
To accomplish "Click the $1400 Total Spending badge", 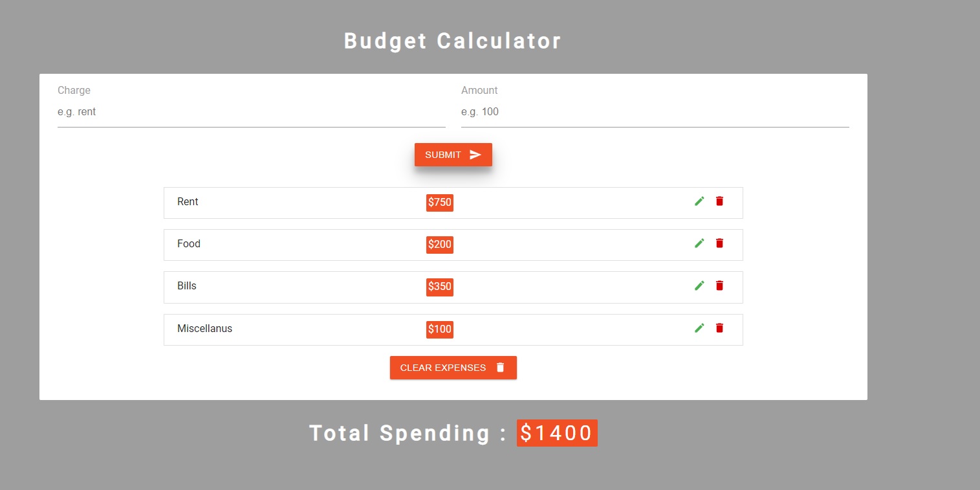I will pyautogui.click(x=557, y=432).
